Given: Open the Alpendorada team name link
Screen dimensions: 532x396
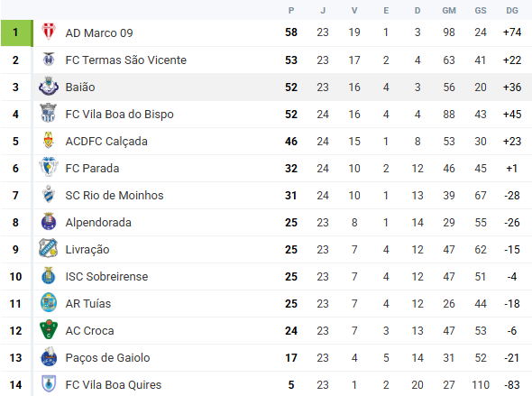Looking at the screenshot, I should pyautogui.click(x=98, y=223).
